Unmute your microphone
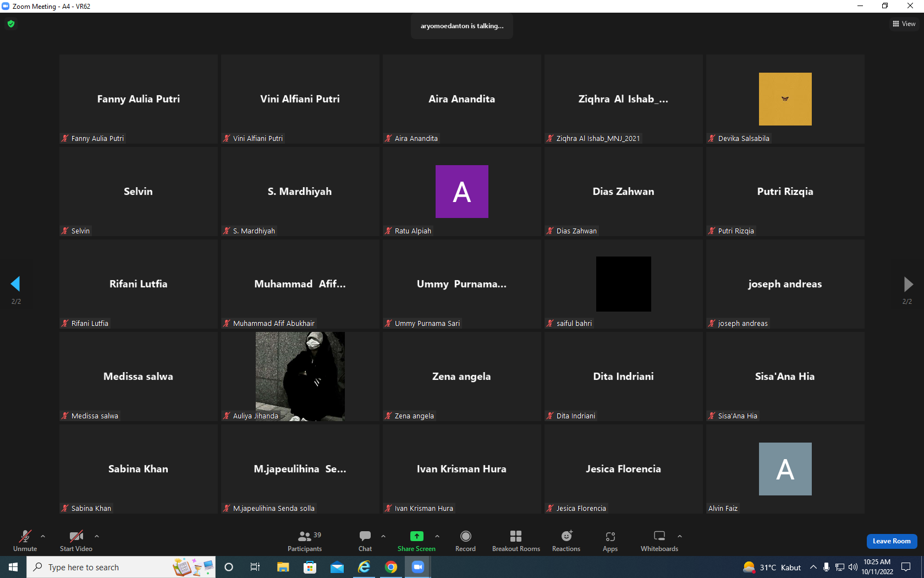 tap(25, 541)
